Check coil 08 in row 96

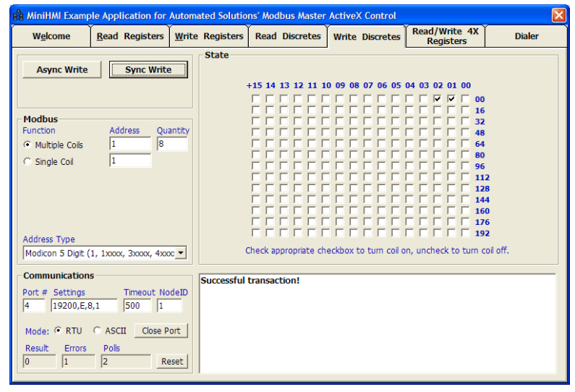pyautogui.click(x=354, y=166)
